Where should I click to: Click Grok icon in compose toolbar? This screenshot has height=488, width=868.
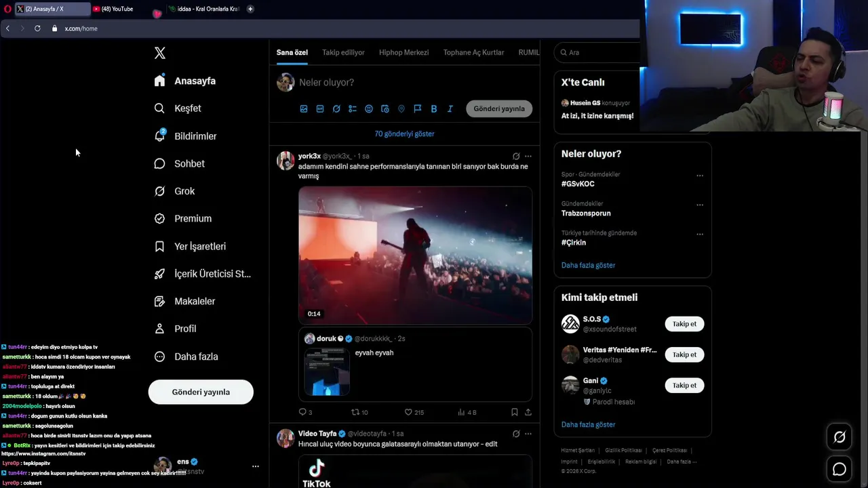336,108
